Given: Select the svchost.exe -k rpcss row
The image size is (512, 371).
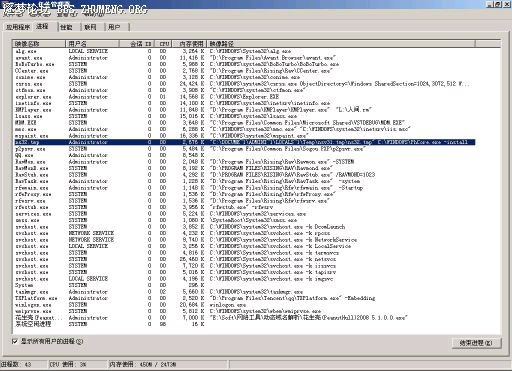Looking at the screenshot, I should [x=244, y=233].
